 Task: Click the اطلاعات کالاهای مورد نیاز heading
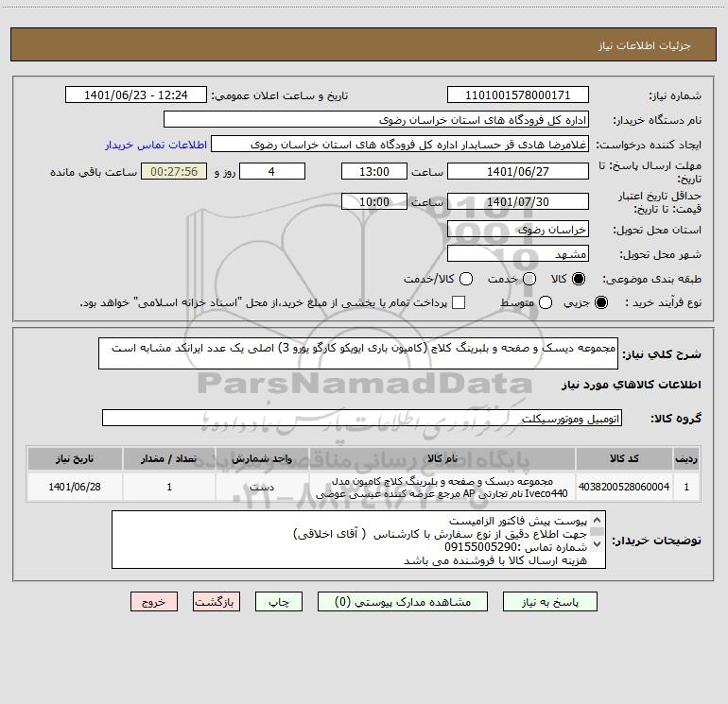click(x=632, y=385)
